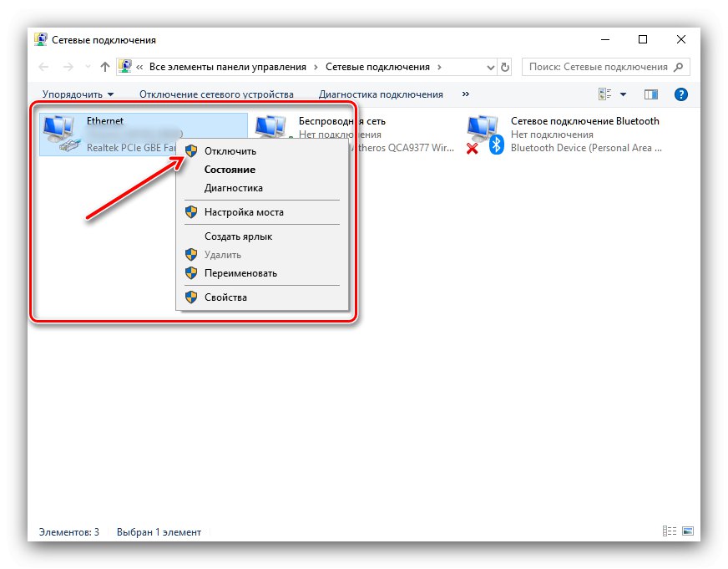
Task: Open recent locations dropdown arrow
Action: [x=88, y=67]
